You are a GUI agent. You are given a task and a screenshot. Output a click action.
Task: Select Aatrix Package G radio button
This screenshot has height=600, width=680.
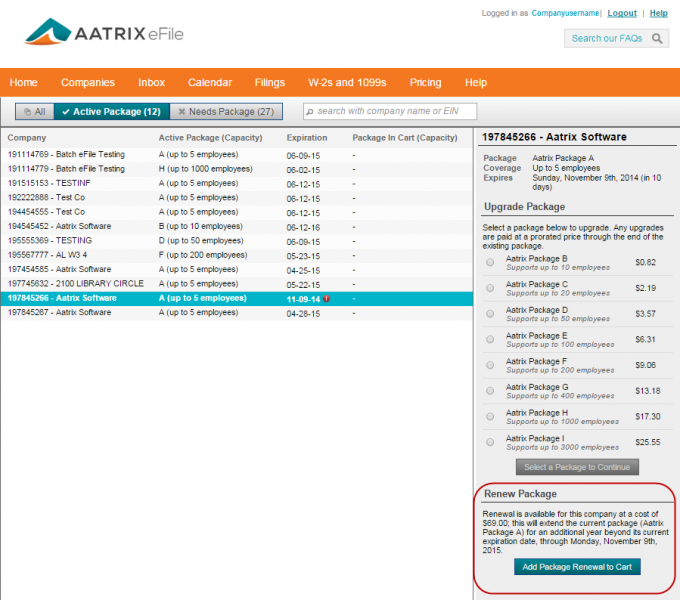coord(490,391)
